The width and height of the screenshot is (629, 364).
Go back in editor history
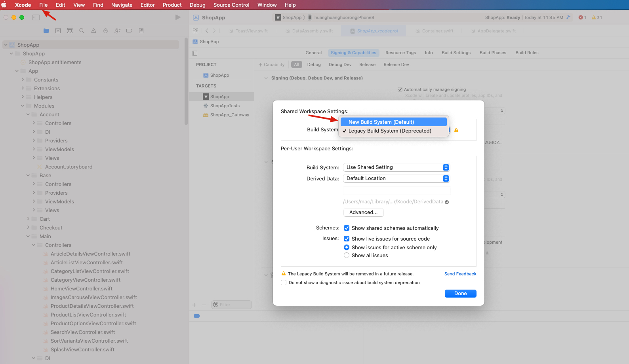tap(207, 31)
